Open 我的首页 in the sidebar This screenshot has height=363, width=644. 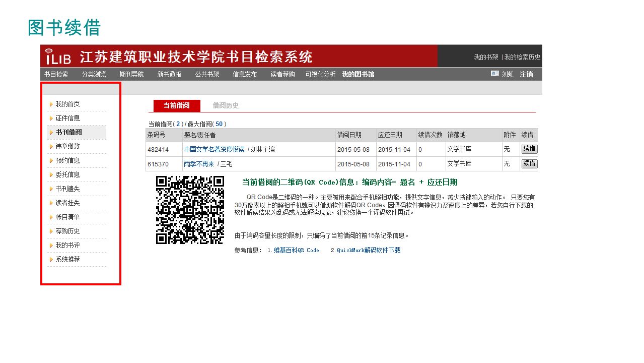pos(67,104)
